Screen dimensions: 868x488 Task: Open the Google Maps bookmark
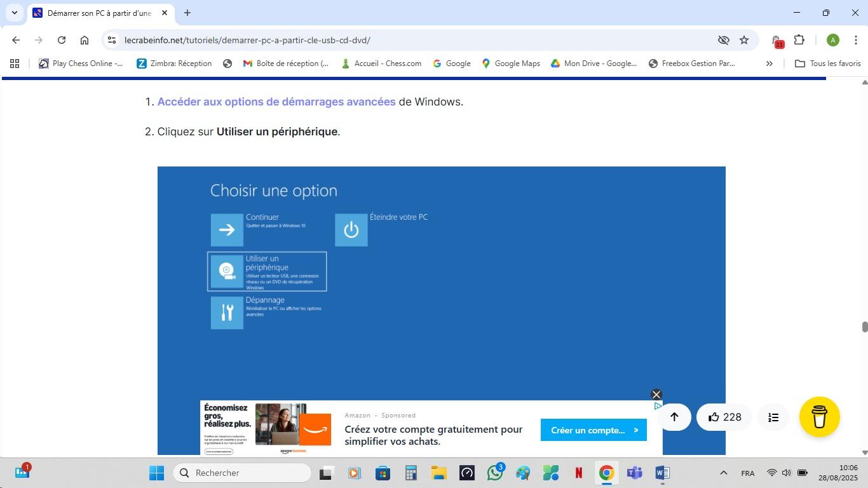[x=511, y=64]
